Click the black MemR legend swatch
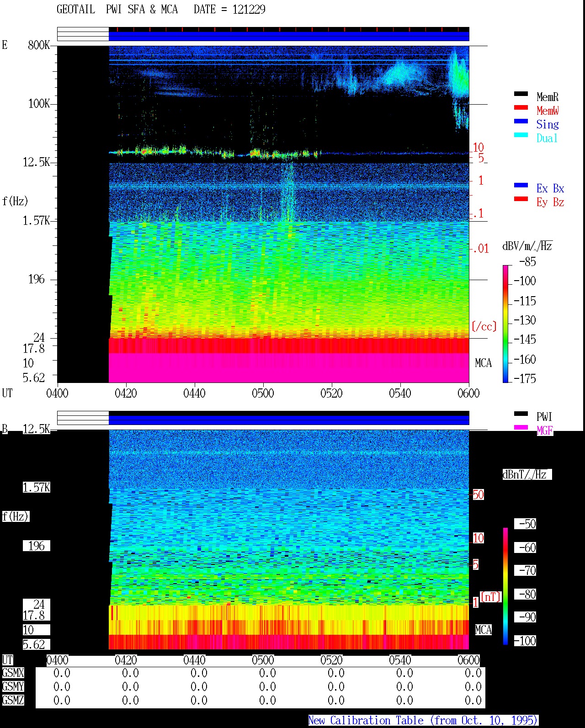The width and height of the screenshot is (585, 728). tap(521, 94)
